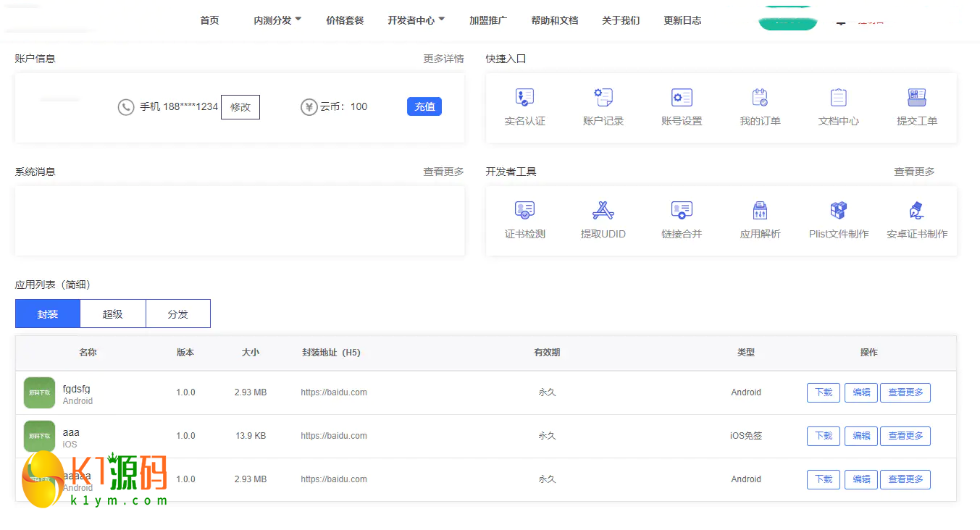The image size is (980, 530).
Task: Open 价格套餐 in the top navigation
Action: [x=345, y=20]
